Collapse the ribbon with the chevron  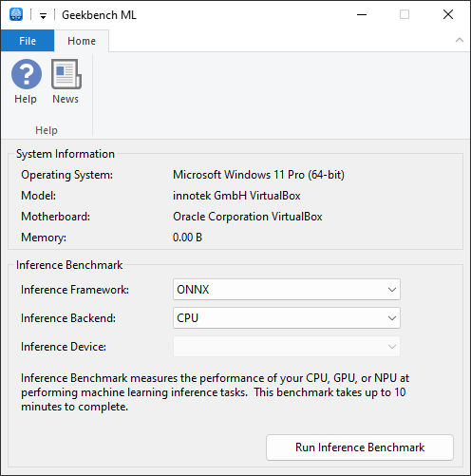(x=460, y=40)
